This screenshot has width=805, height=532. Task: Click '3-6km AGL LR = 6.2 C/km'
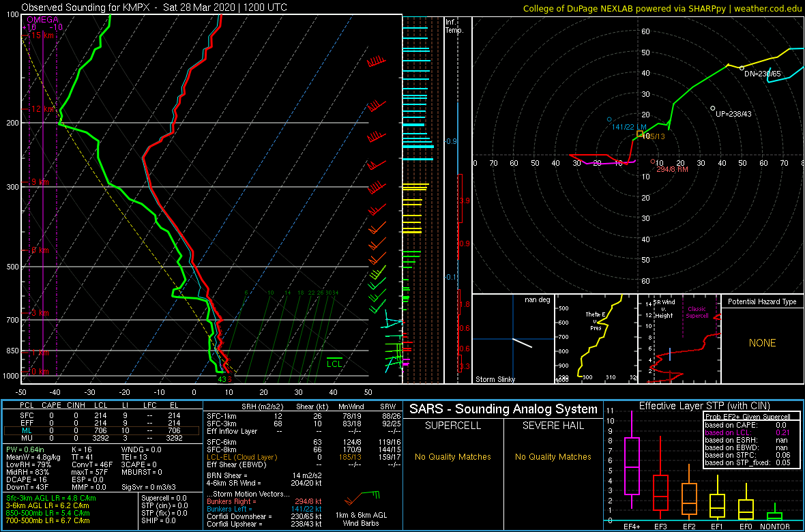tap(49, 506)
